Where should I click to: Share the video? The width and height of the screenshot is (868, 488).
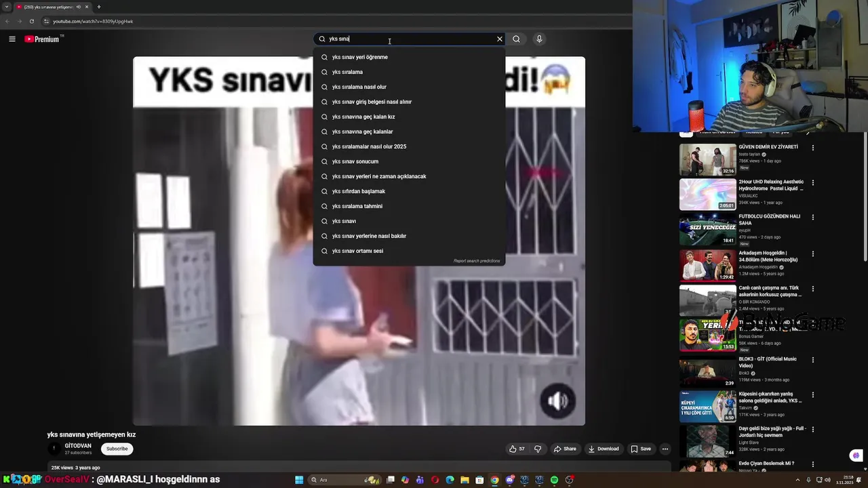pyautogui.click(x=565, y=449)
